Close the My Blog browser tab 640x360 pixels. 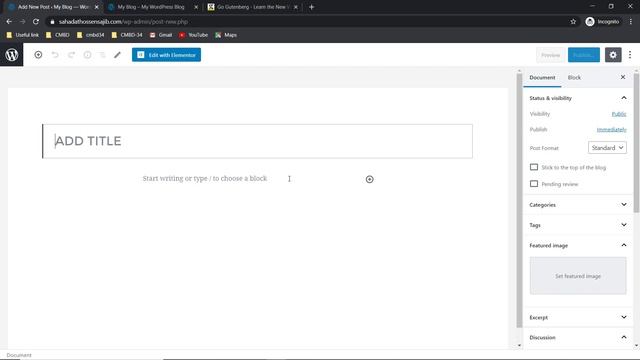click(196, 7)
